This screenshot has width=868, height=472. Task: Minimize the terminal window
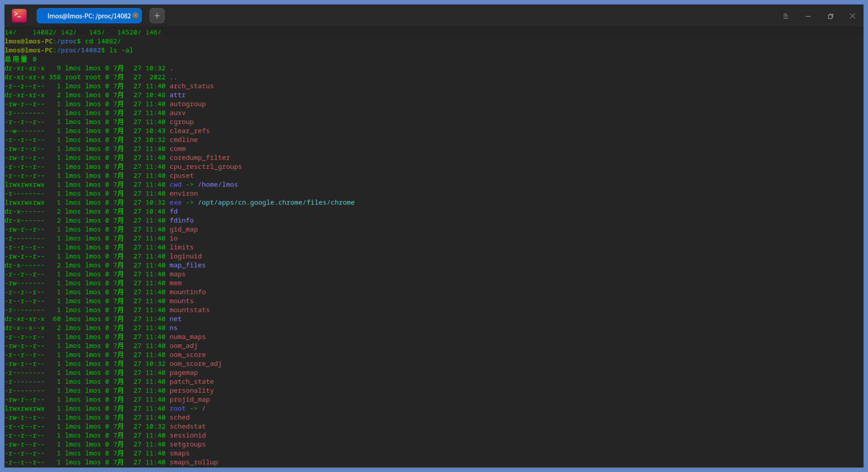tap(808, 16)
